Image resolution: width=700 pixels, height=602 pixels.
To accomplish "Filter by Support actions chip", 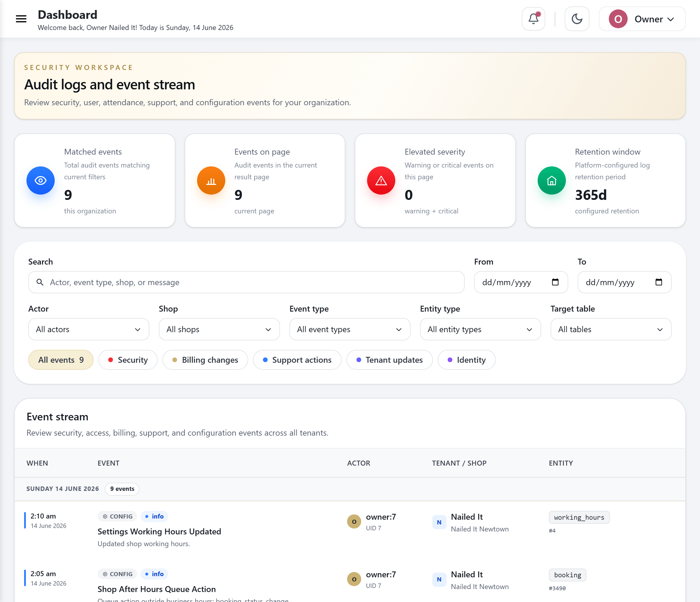I will (x=297, y=360).
